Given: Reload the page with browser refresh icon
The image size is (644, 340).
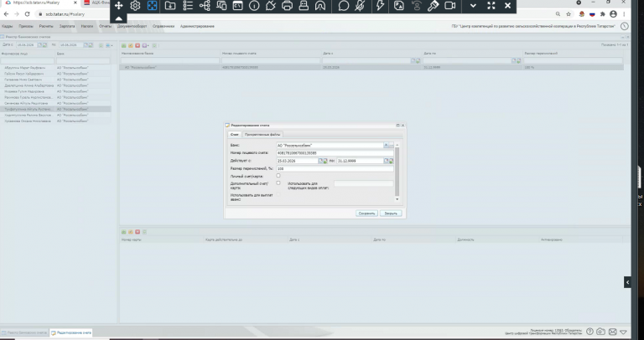Looking at the screenshot, I should (x=27, y=14).
